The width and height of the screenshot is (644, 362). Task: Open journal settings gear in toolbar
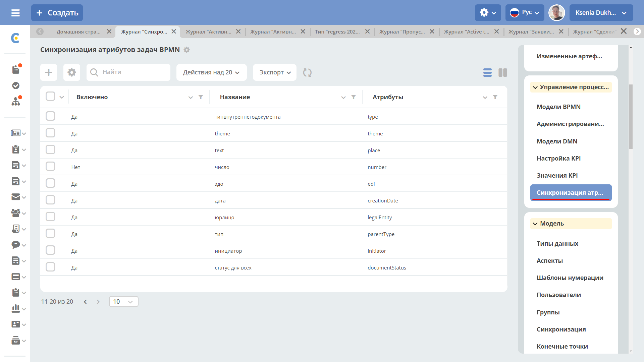tap(72, 72)
